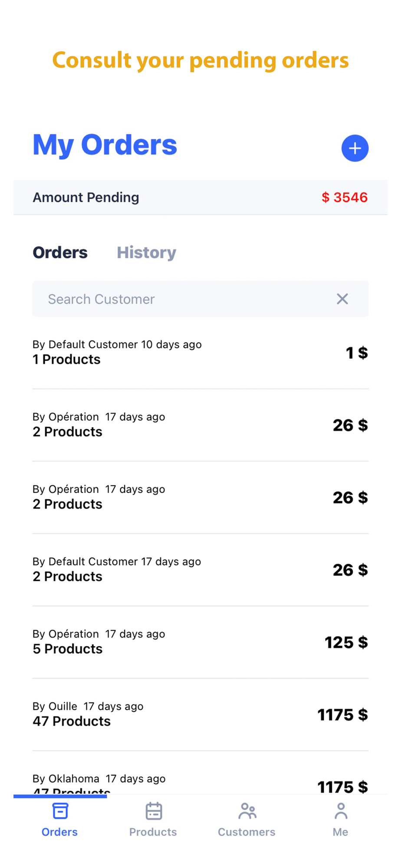The image size is (401, 868).
Task: Focus the Search Customer field
Action: (x=182, y=299)
